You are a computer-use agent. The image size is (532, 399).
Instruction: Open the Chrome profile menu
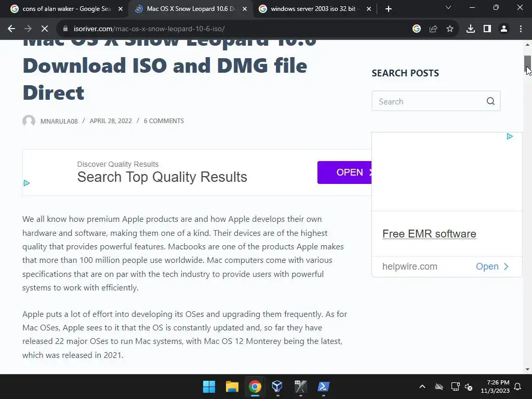504,29
